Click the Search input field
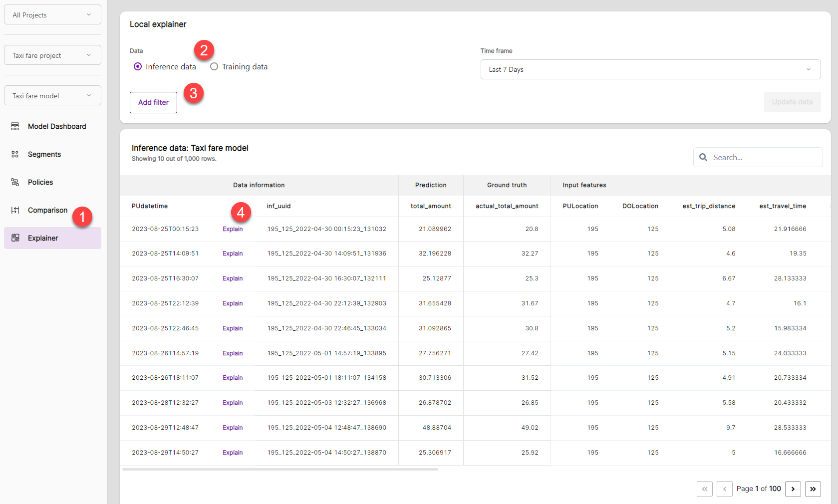This screenshot has height=504, width=838. pyautogui.click(x=758, y=157)
